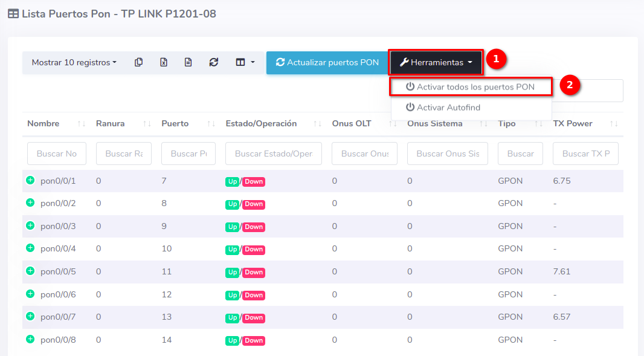Image resolution: width=644 pixels, height=356 pixels.
Task: Expand row pon0/0/8 using green plus icon
Action: (x=30, y=339)
